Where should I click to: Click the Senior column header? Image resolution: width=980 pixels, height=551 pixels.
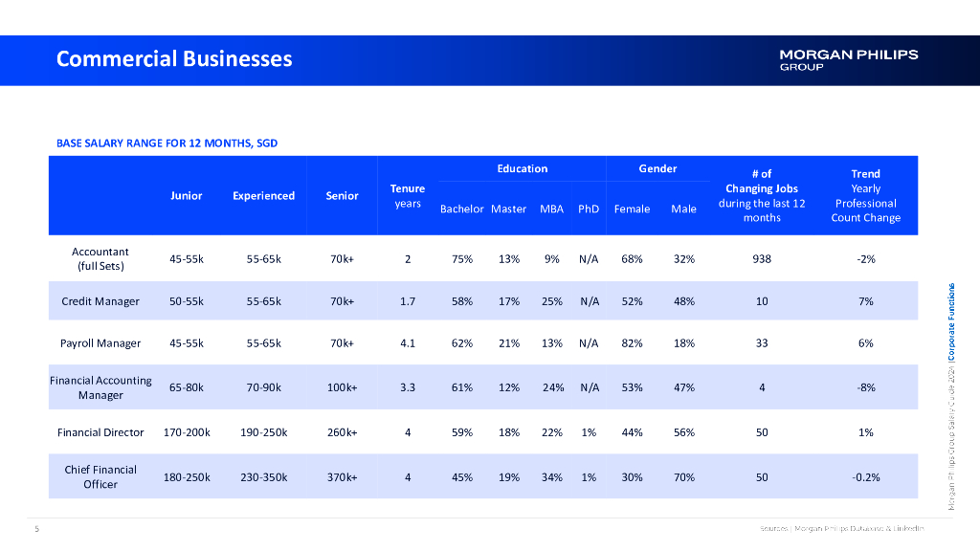click(342, 195)
